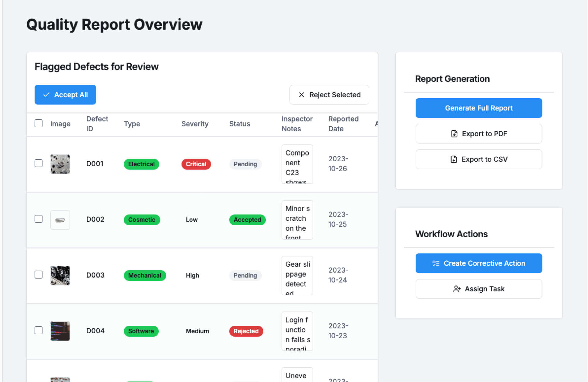Click inside D001 inspector notes field
Screen dimensions: 588x382
tap(297, 164)
